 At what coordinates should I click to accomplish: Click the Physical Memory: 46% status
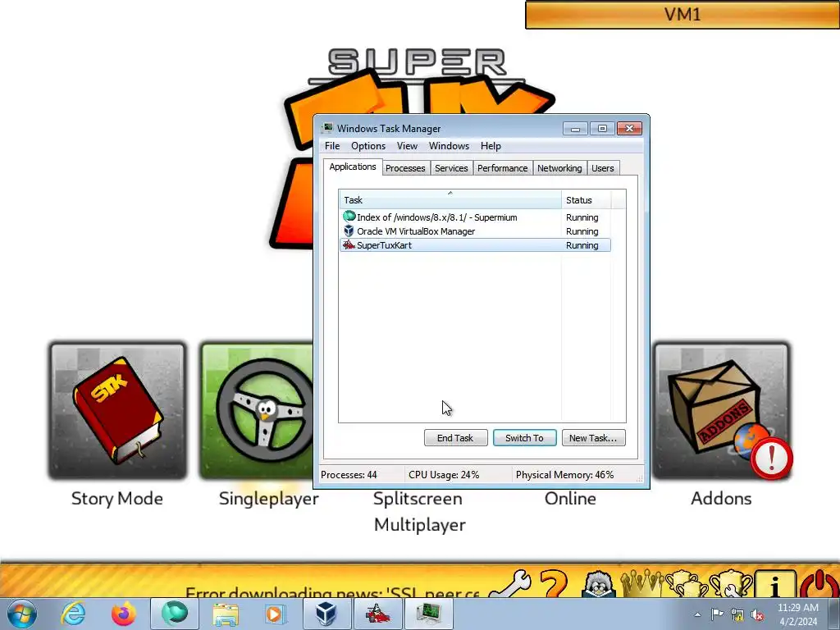pyautogui.click(x=564, y=475)
